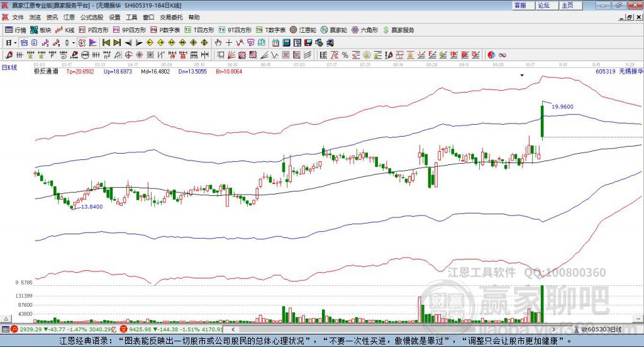Open the 公式选股 menu

pyautogui.click(x=92, y=17)
